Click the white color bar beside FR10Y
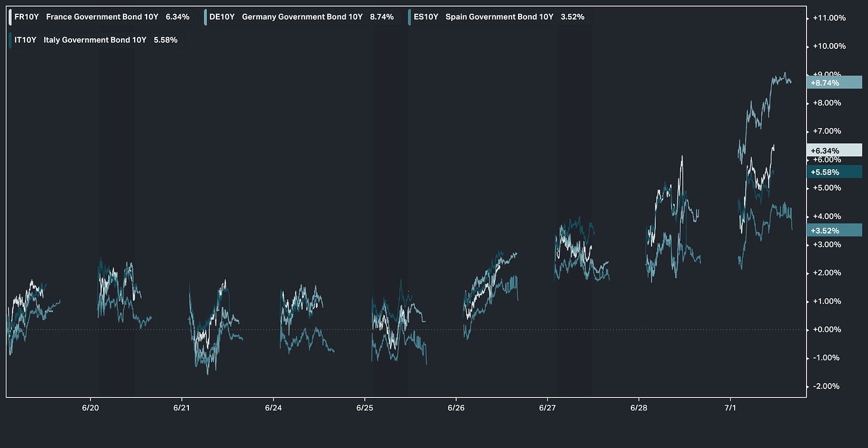Screen dimensions: 868x448 10,17
